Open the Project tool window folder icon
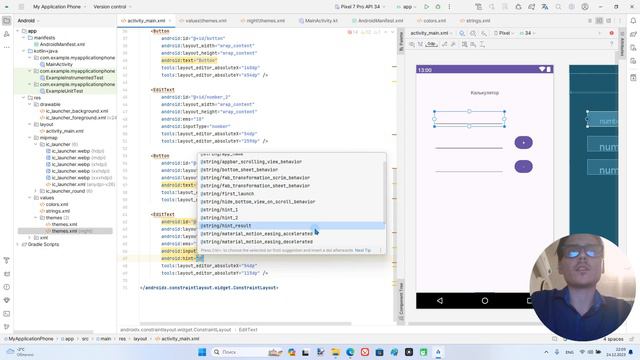Screen dimensions: 640x360 click(7, 21)
